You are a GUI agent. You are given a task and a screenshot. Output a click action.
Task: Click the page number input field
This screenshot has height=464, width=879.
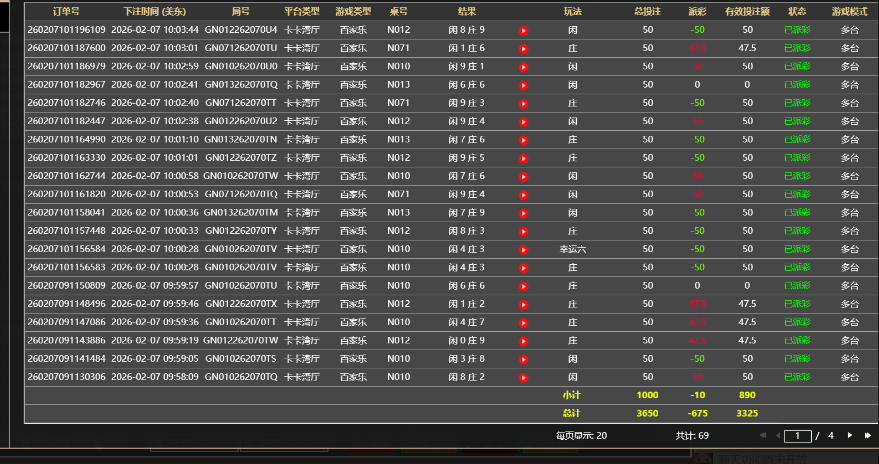[797, 436]
